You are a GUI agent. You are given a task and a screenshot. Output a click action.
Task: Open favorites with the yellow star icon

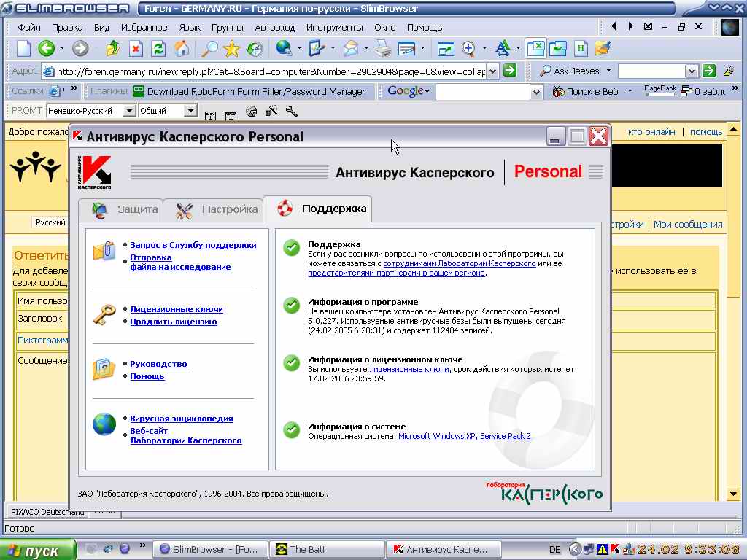tap(231, 49)
